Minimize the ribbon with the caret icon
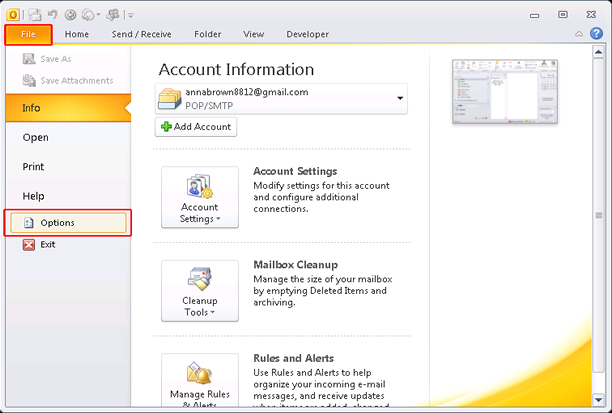The image size is (612, 413). [579, 34]
